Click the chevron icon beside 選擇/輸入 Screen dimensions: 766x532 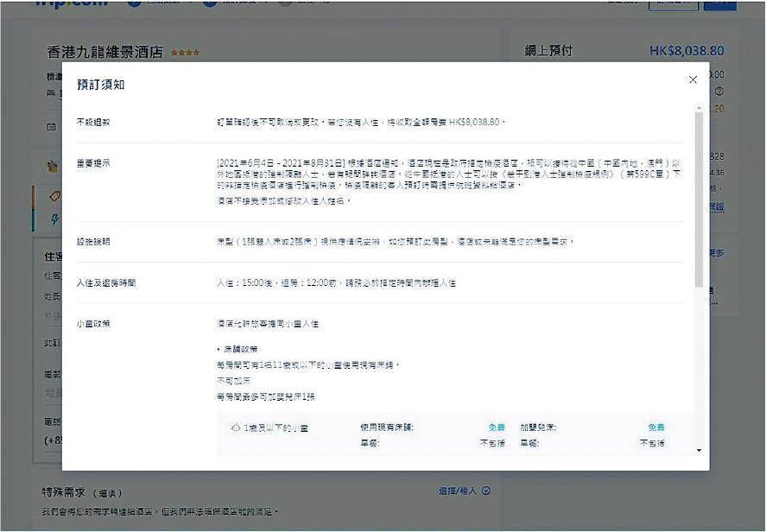(x=486, y=491)
